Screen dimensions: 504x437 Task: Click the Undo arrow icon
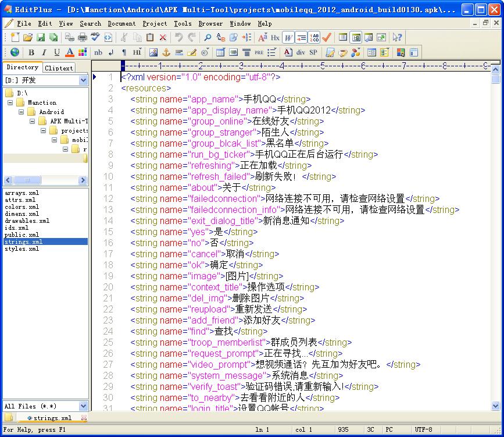178,37
